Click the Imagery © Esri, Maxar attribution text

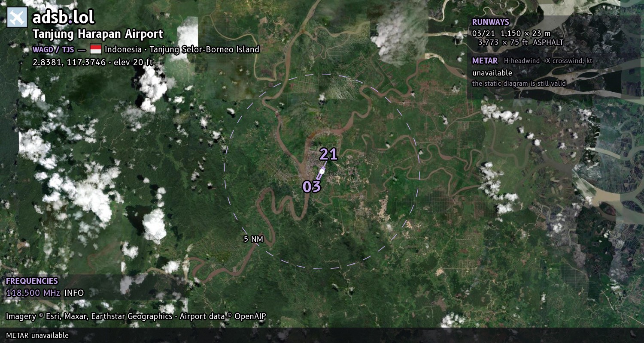(x=89, y=316)
